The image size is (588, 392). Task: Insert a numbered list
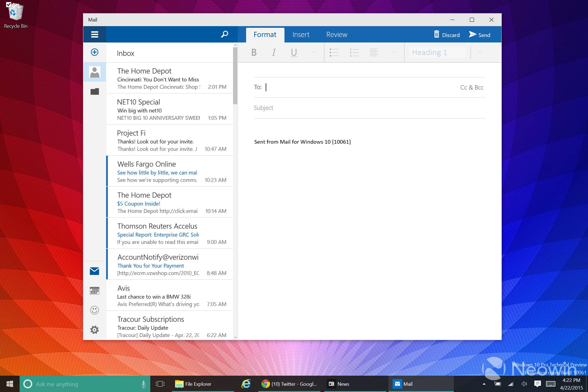[354, 52]
